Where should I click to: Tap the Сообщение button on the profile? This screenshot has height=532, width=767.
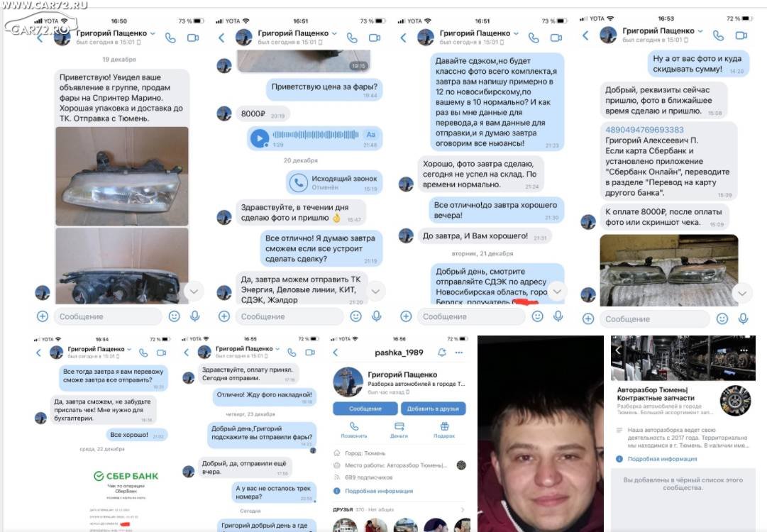tap(365, 409)
